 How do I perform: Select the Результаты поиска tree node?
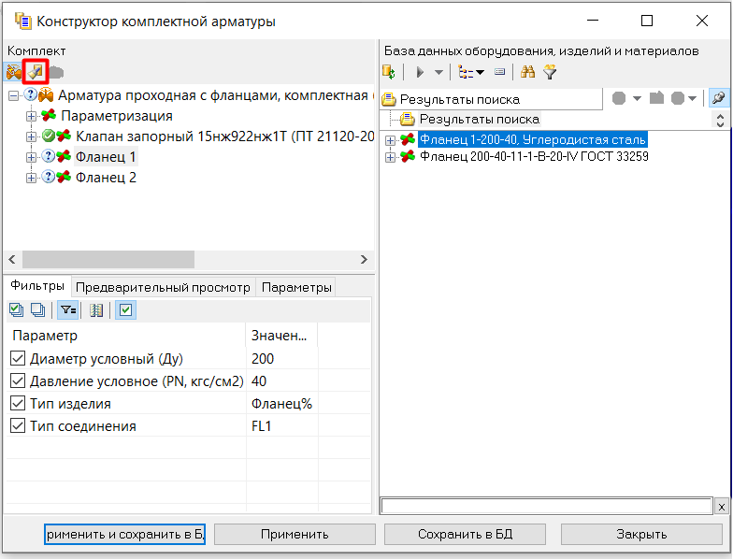tap(479, 120)
